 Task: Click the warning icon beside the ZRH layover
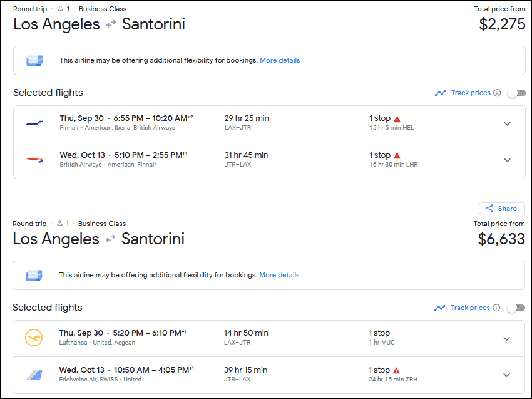click(x=396, y=370)
